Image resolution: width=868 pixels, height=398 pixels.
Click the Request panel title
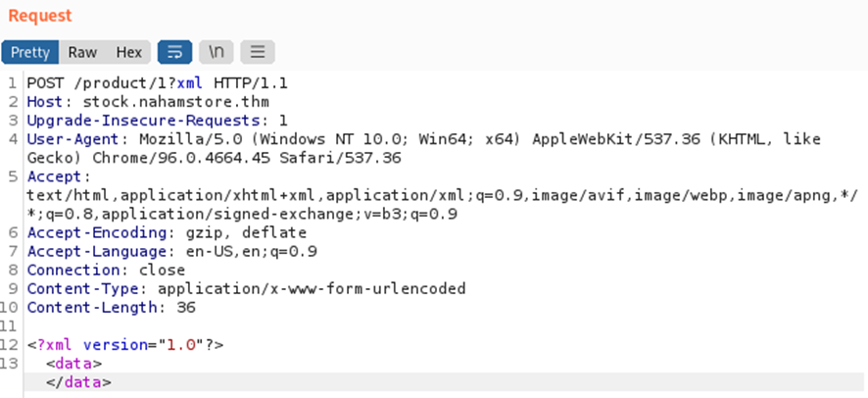coord(39,17)
